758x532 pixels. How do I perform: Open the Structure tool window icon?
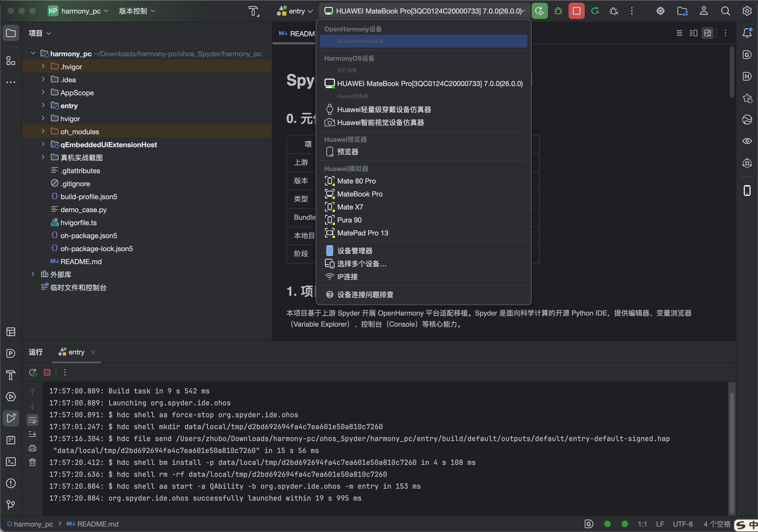click(x=11, y=61)
